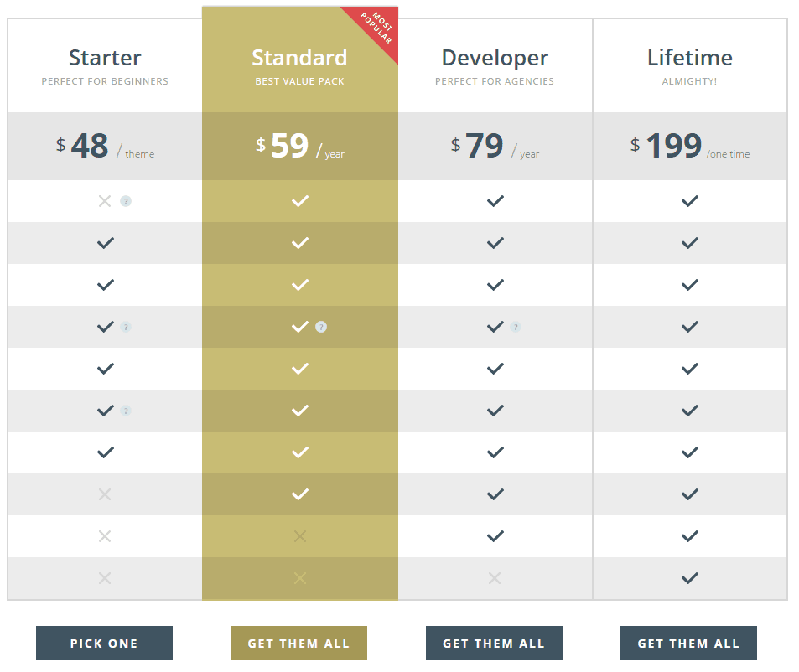Click the help icon in Starter's fourth row
Image resolution: width=799 pixels, height=672 pixels.
(x=126, y=327)
